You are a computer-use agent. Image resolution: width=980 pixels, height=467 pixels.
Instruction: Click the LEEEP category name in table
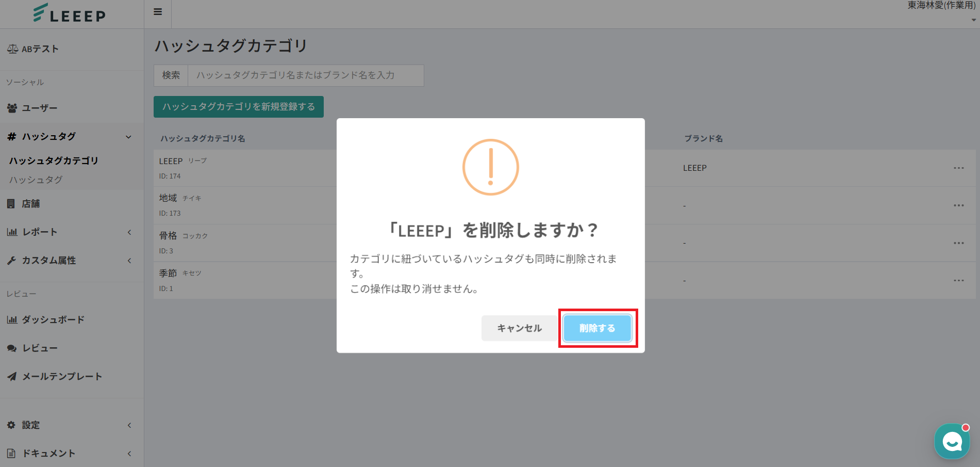171,161
